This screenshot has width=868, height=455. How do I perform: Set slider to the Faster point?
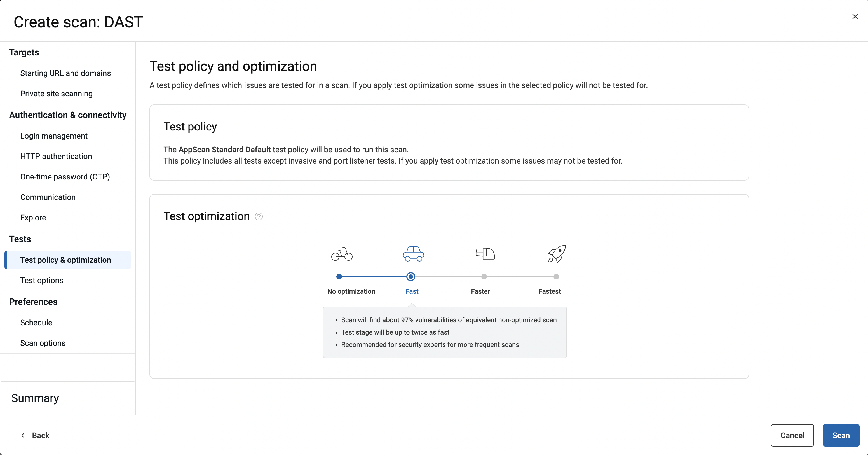click(x=484, y=277)
